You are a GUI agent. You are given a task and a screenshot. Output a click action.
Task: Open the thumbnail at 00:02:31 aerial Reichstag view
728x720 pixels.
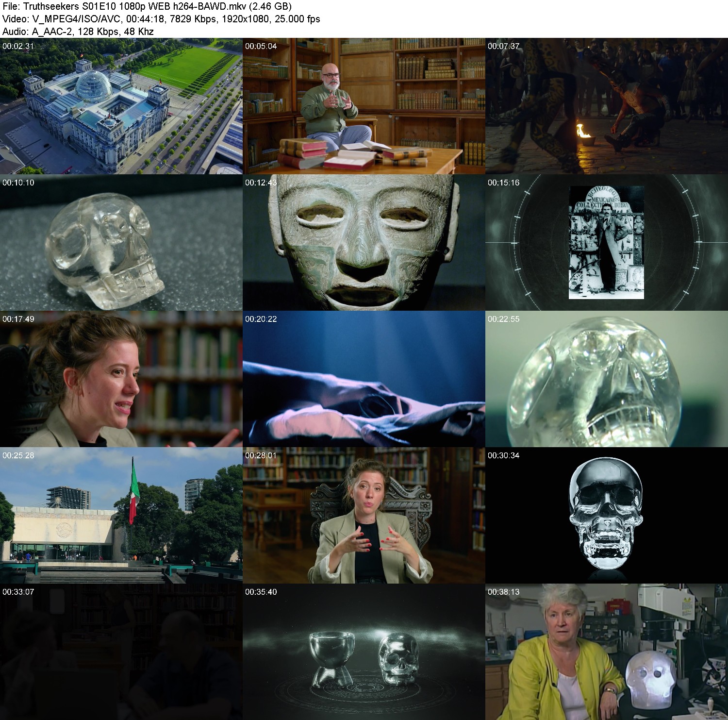pyautogui.click(x=121, y=106)
